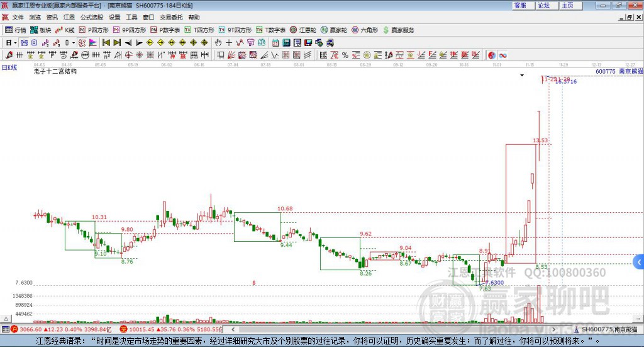This screenshot has width=644, height=347.
Task: Open the 资讯 menu
Action: click(52, 17)
